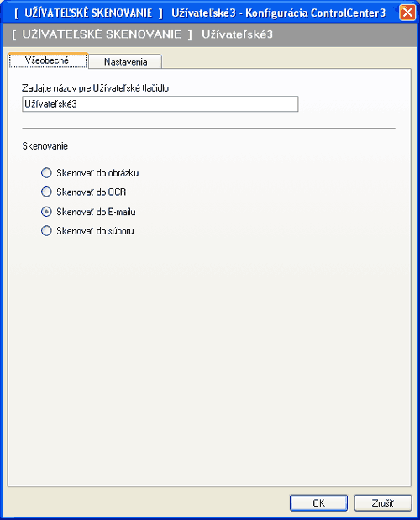This screenshot has width=420, height=520.
Task: Close the ControlCenter3 configuration window
Action: (x=407, y=13)
